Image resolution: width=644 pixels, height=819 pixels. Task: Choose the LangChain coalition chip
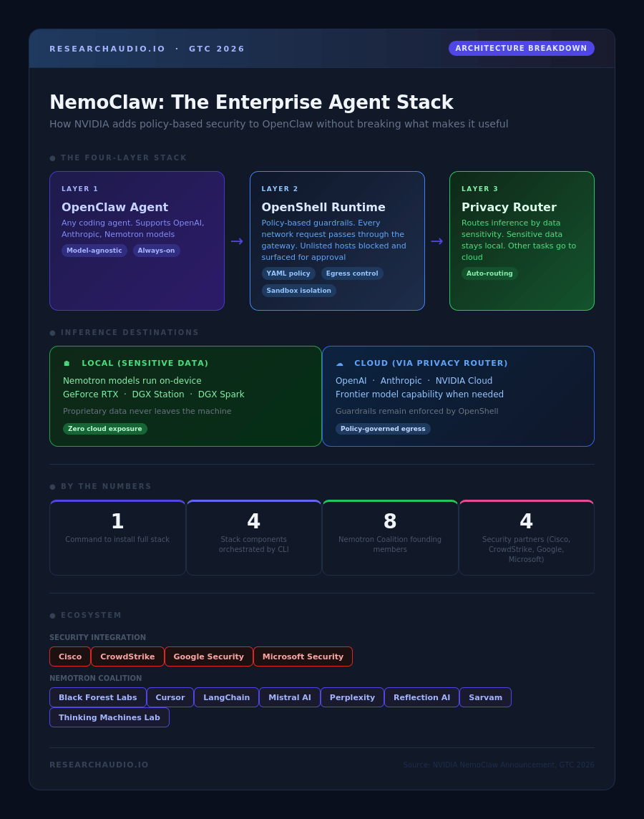[227, 697]
